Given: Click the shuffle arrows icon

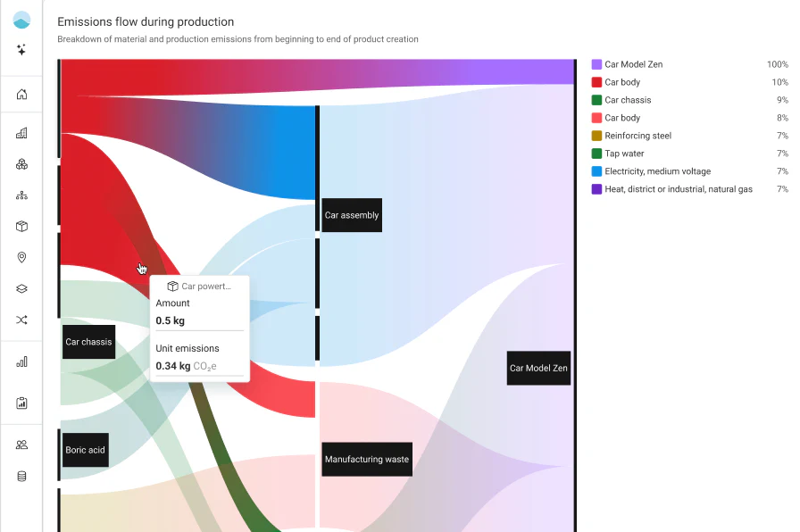Looking at the screenshot, I should (21, 320).
